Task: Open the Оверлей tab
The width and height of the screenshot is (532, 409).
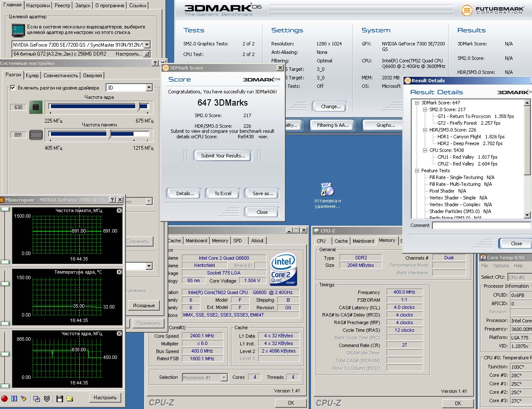Action: click(x=92, y=76)
